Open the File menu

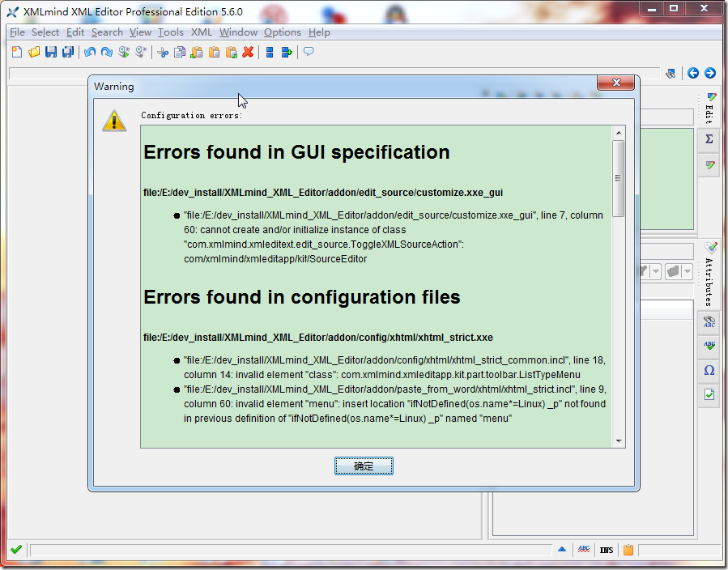click(17, 32)
